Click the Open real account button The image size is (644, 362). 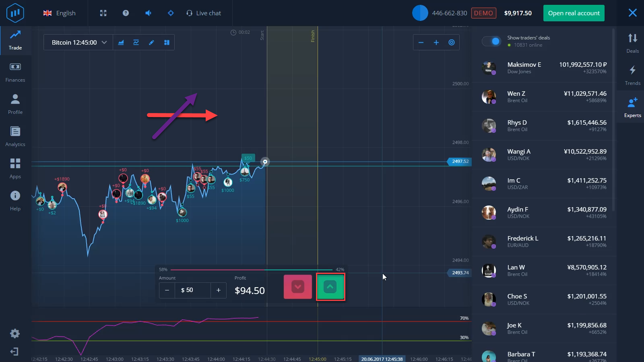(574, 13)
